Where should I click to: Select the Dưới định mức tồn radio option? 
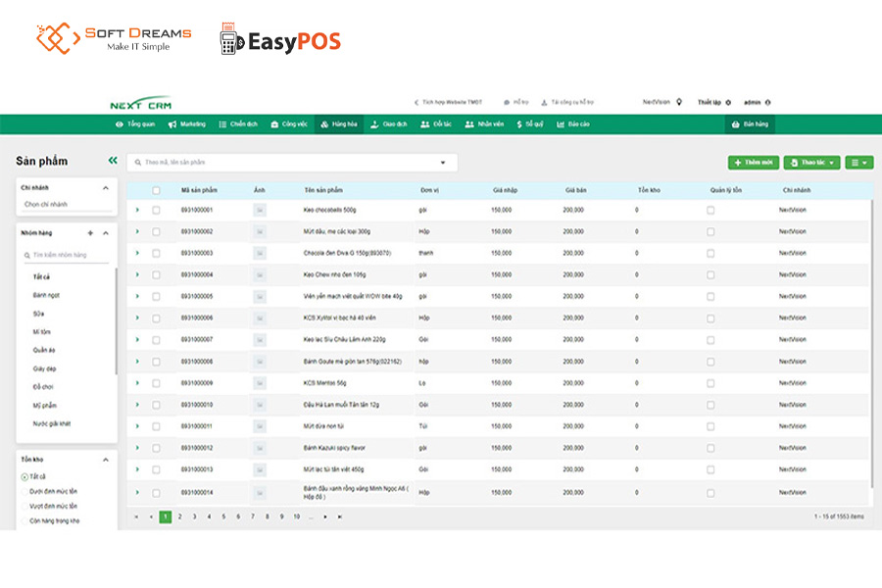coord(24,491)
